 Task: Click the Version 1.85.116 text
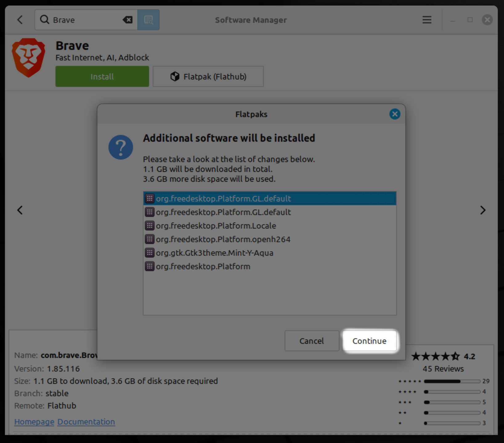click(x=47, y=369)
